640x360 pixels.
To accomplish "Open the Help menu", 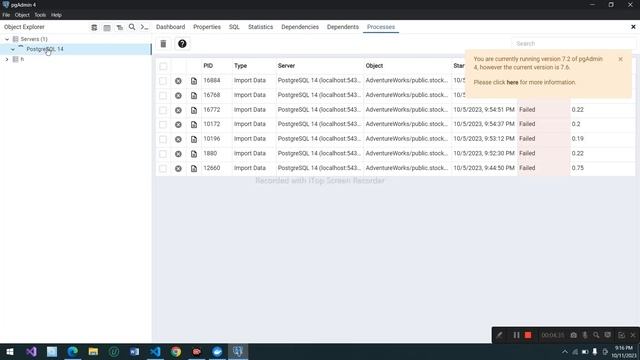I will click(56, 15).
